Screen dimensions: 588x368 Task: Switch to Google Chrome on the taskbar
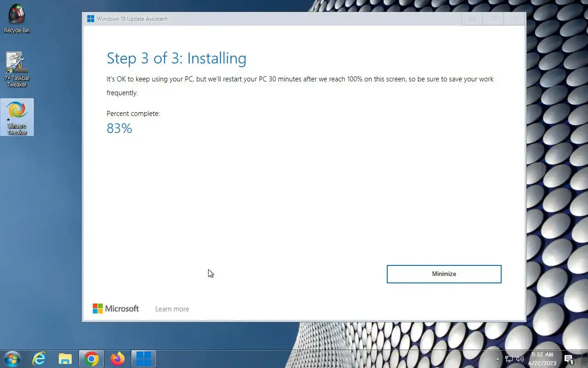coord(91,358)
